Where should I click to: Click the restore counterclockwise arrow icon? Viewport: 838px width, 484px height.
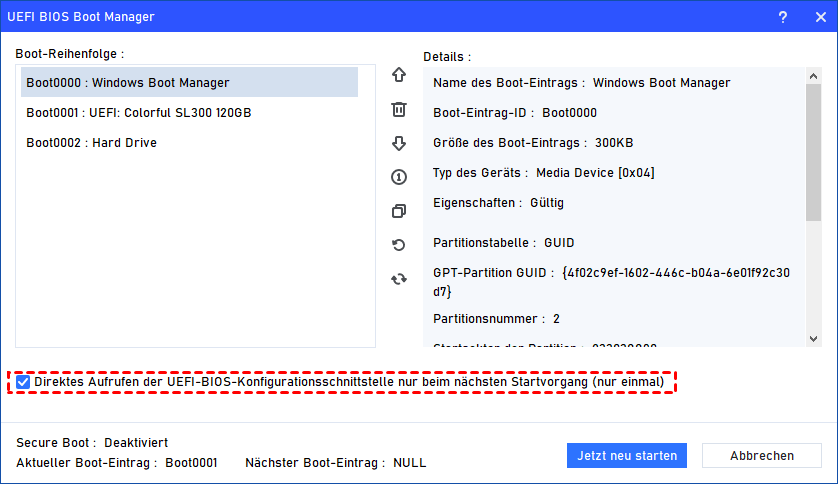pyautogui.click(x=399, y=245)
